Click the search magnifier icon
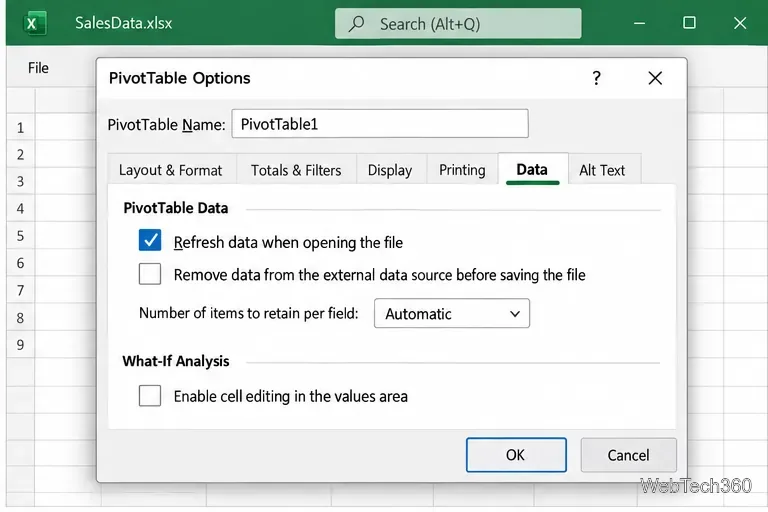 pos(357,24)
